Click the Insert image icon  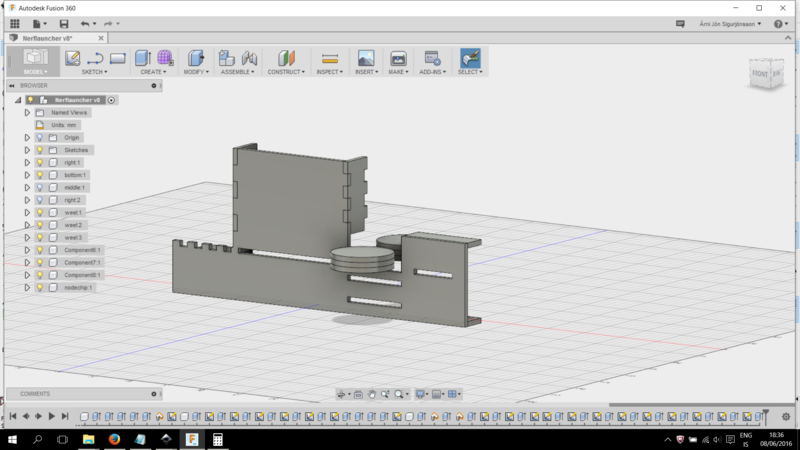coord(366,58)
